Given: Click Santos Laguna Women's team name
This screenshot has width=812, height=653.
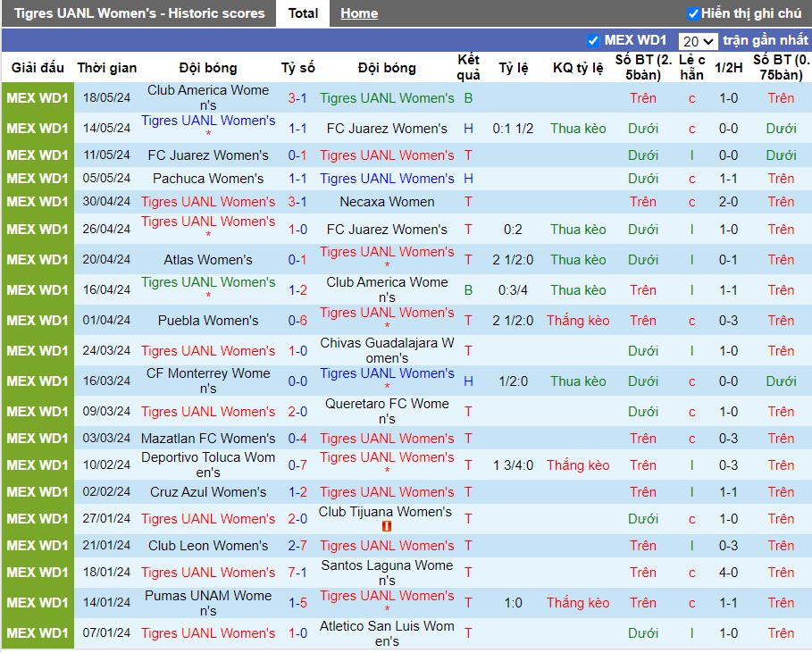Looking at the screenshot, I should pyautogui.click(x=387, y=573).
